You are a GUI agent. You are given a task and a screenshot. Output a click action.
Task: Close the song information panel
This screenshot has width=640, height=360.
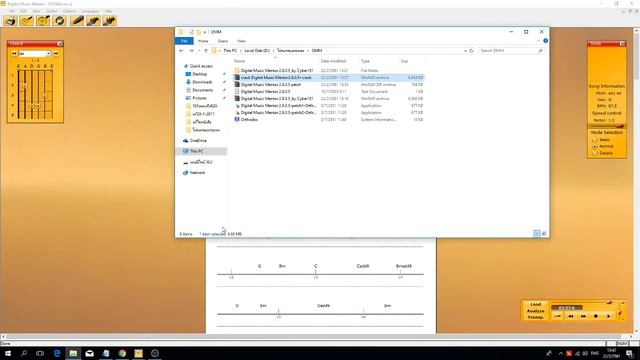coord(622,43)
